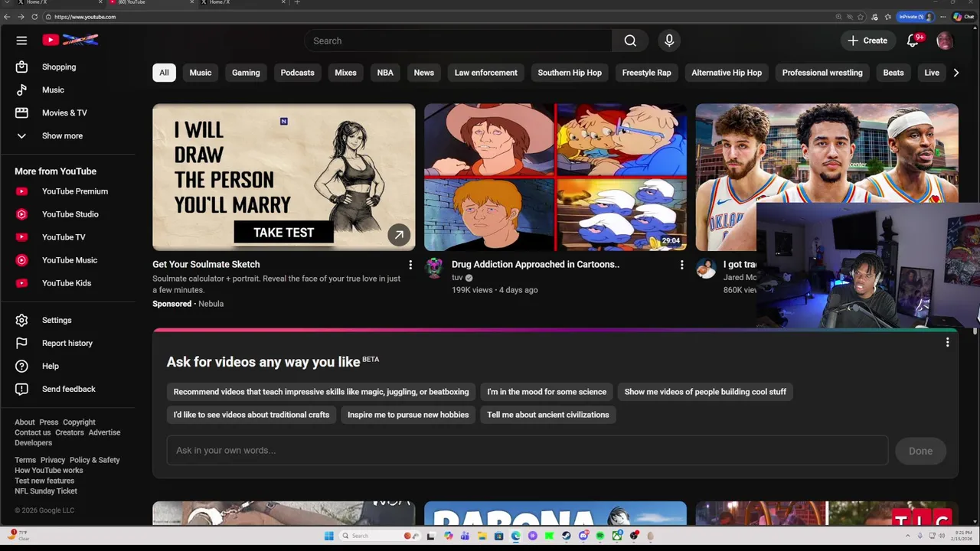
Task: Open Report history
Action: coord(67,343)
